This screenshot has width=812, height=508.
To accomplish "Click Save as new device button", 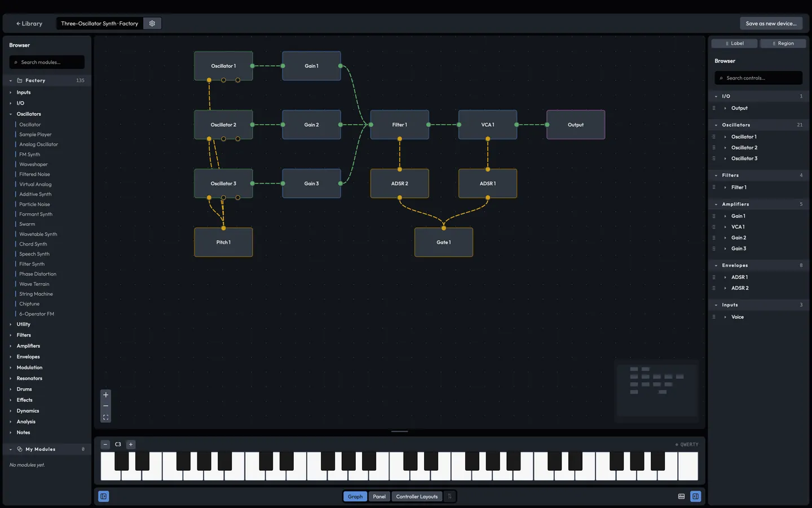I will 771,24.
